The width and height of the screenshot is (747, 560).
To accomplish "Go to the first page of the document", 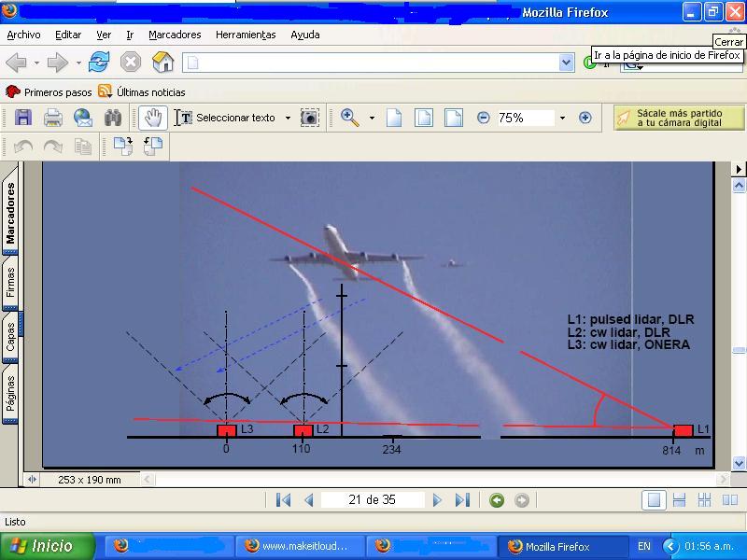I will (284, 500).
